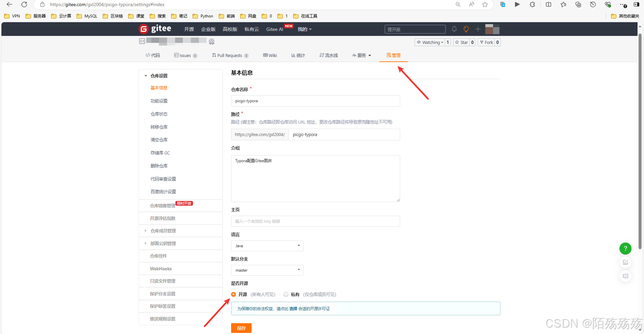644x334 pixels.
Task: Click the 管理 tab
Action: pos(393,55)
